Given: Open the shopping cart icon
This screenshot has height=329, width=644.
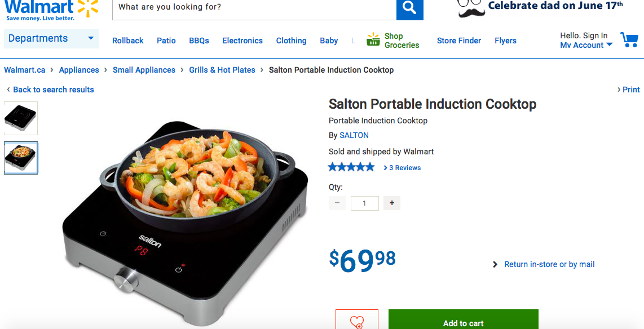Looking at the screenshot, I should (629, 40).
